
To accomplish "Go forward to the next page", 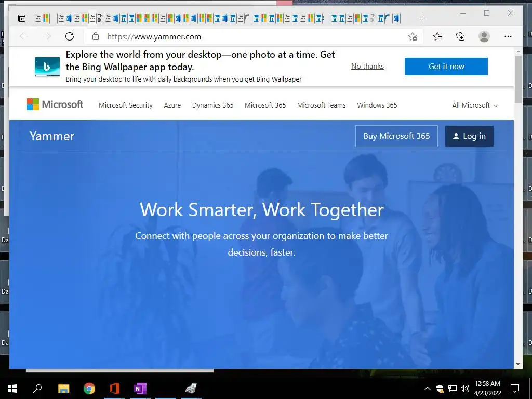I will 47,36.
